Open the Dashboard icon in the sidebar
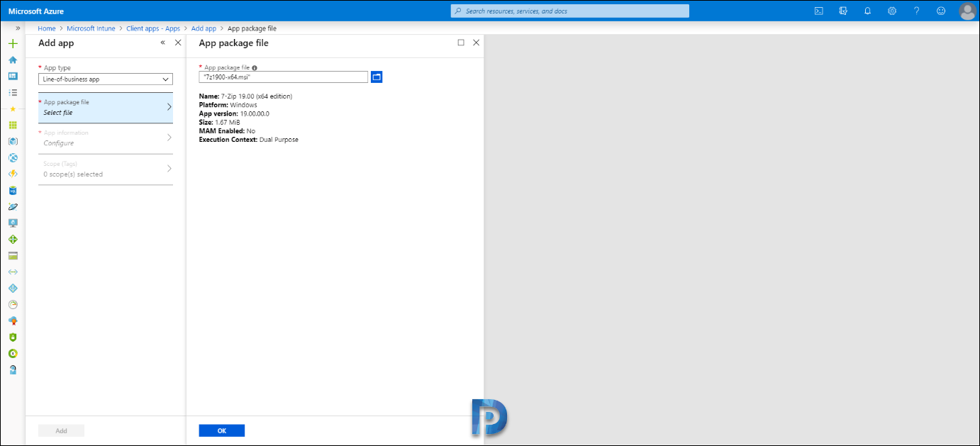The width and height of the screenshot is (980, 446). click(x=13, y=76)
